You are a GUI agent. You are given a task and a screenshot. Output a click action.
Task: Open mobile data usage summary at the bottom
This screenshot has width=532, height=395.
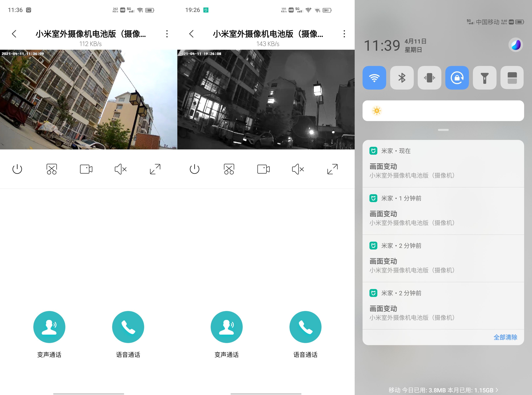pos(443,390)
